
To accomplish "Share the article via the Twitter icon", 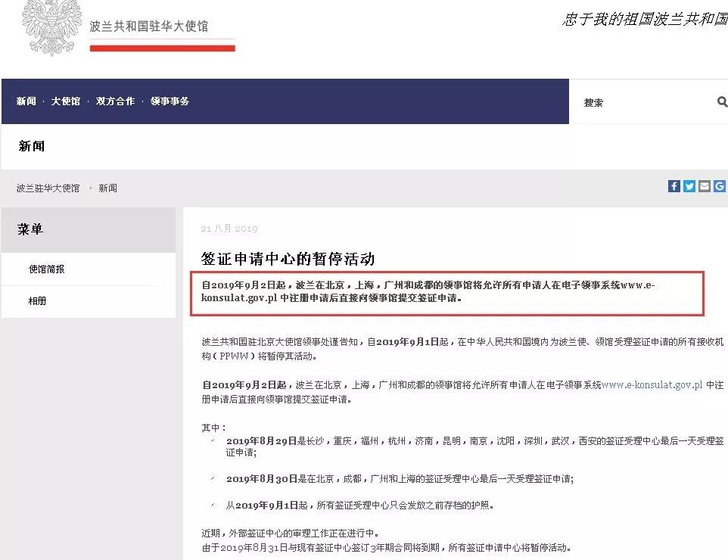I will (689, 185).
